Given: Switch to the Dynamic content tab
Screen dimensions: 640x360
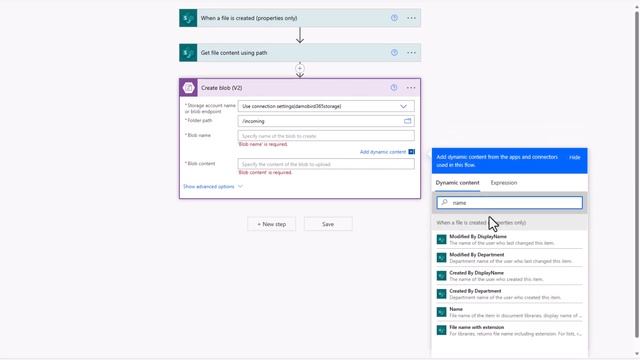Looking at the screenshot, I should point(457,183).
